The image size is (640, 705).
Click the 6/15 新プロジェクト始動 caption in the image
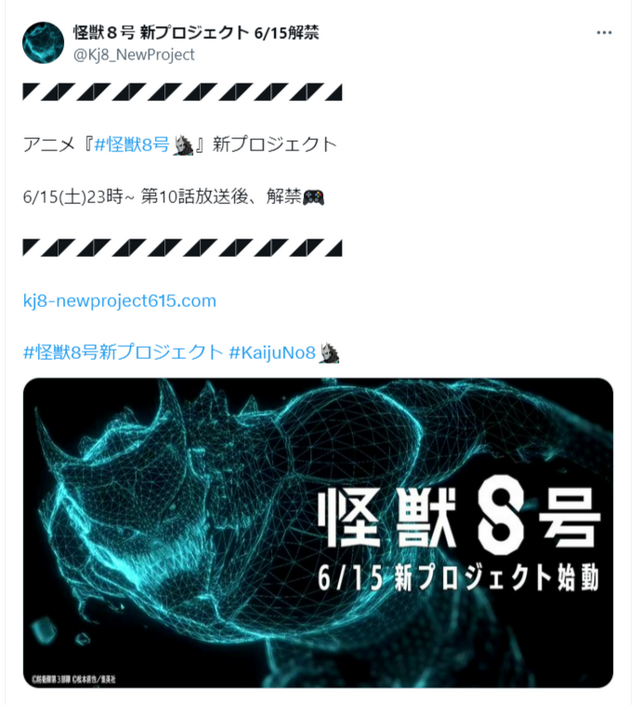(458, 578)
